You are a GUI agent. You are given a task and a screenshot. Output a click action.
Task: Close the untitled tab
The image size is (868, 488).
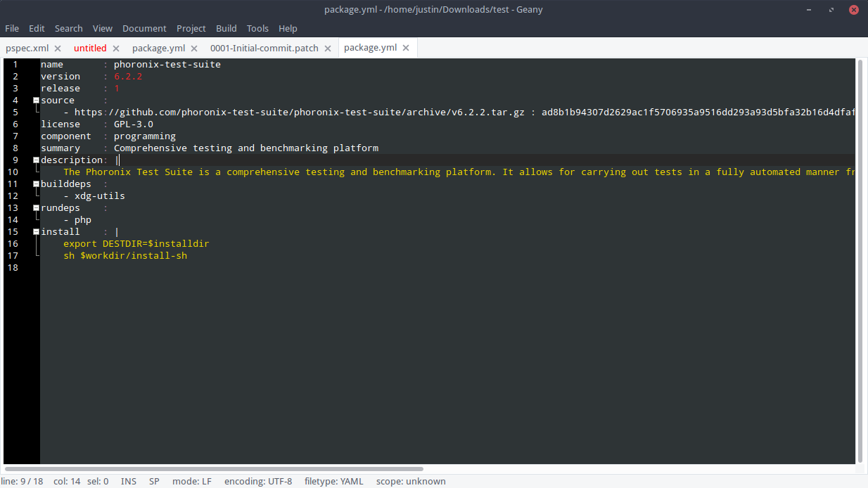coord(116,49)
